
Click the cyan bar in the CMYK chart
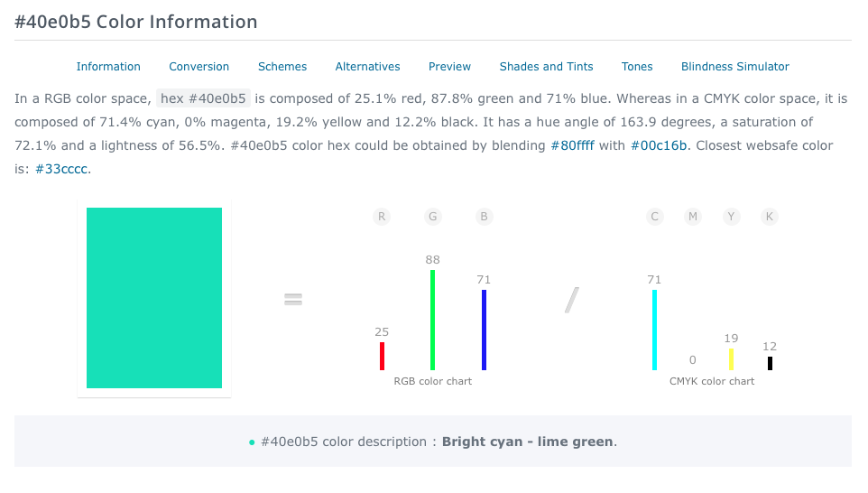tap(655, 330)
